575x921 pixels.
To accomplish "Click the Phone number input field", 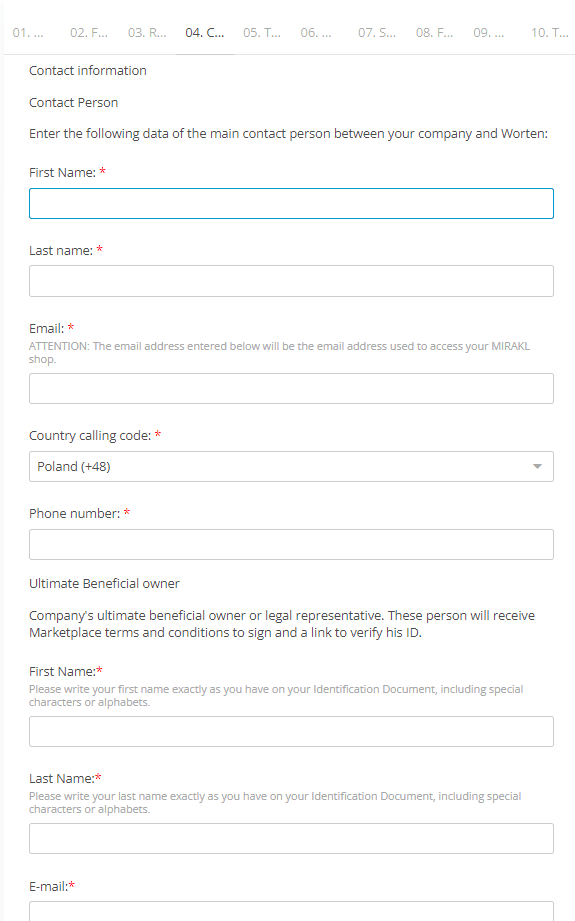I will tap(291, 544).
